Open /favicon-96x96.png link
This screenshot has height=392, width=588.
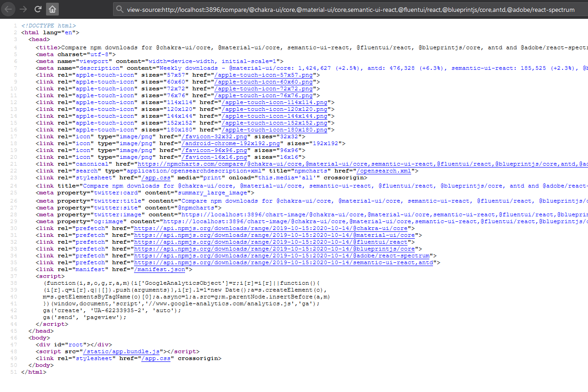pyautogui.click(x=214, y=150)
